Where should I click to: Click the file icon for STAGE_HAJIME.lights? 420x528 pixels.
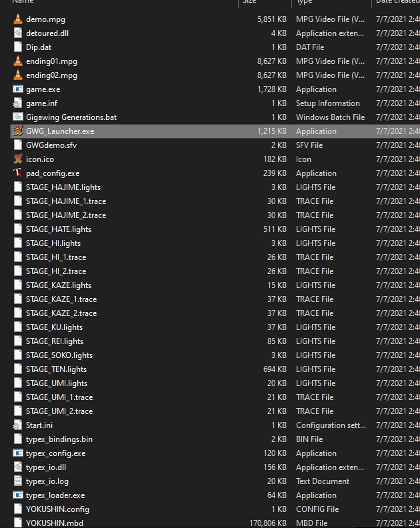pos(18,187)
